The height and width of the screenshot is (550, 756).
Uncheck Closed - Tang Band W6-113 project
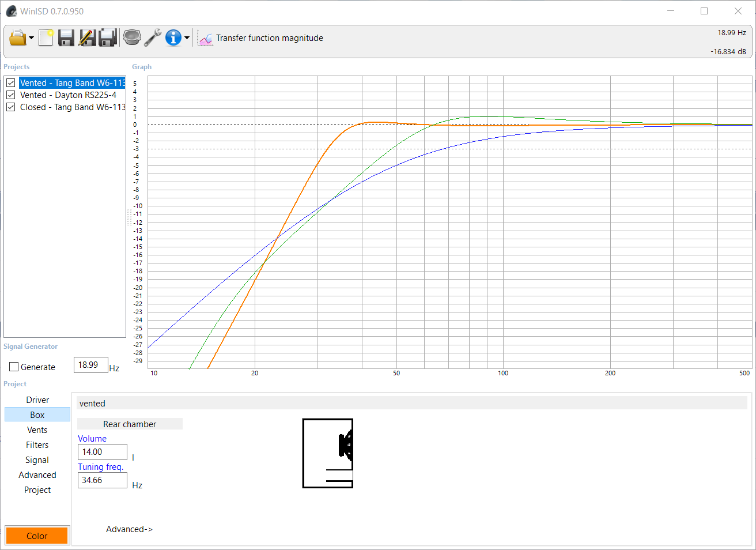(x=11, y=107)
